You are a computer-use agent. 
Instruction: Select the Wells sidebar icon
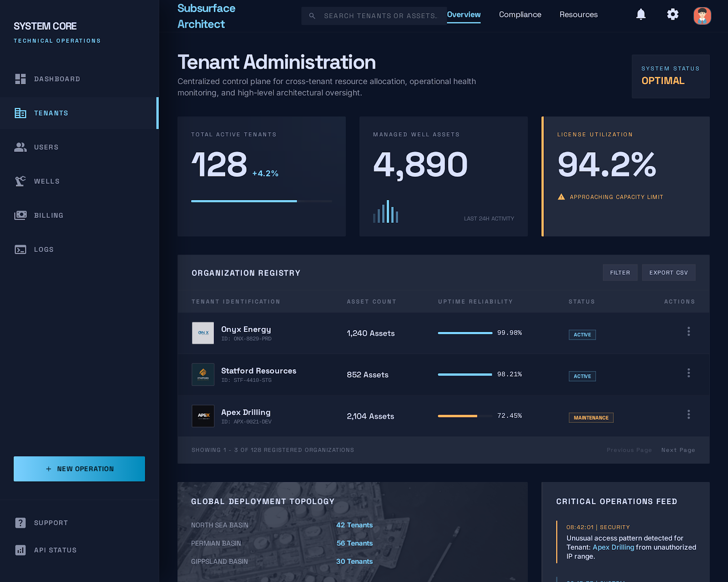[x=20, y=181]
